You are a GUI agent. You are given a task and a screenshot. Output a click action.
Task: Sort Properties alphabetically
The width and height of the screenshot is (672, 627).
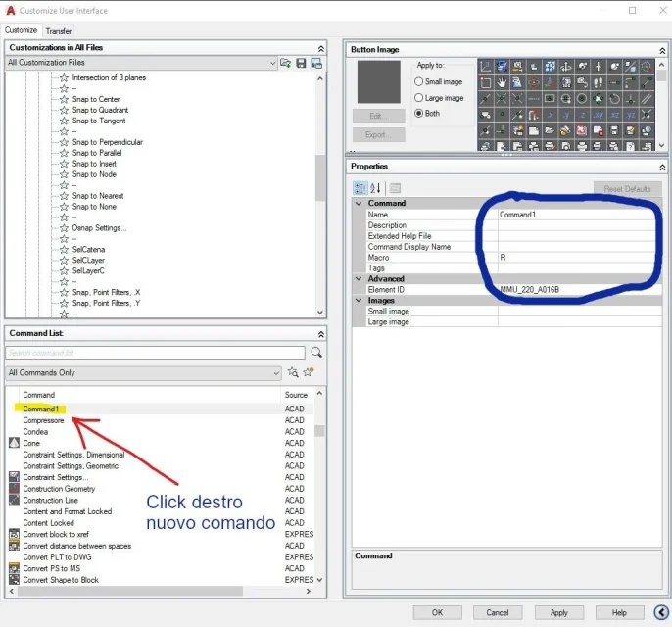(x=375, y=188)
